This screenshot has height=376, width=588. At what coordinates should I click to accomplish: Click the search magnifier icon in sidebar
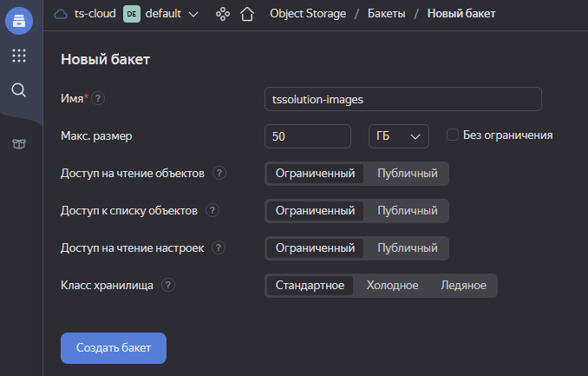point(19,89)
